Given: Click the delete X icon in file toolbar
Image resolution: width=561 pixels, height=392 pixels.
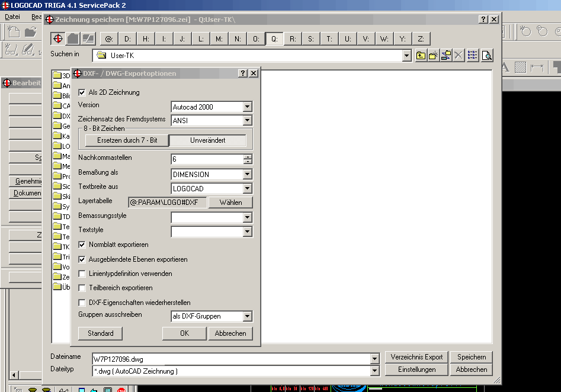Looking at the screenshot, I should coord(459,56).
